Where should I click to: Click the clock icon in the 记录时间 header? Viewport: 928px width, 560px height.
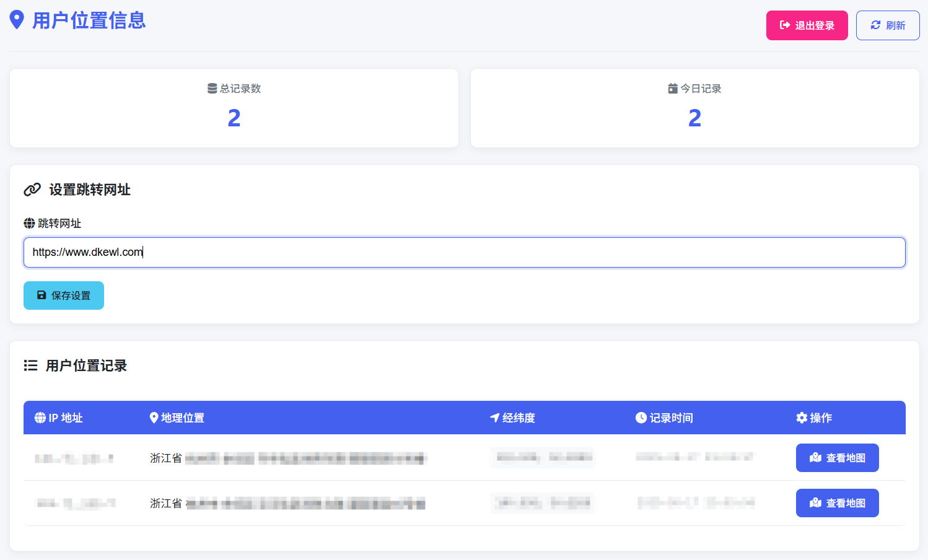click(x=641, y=418)
